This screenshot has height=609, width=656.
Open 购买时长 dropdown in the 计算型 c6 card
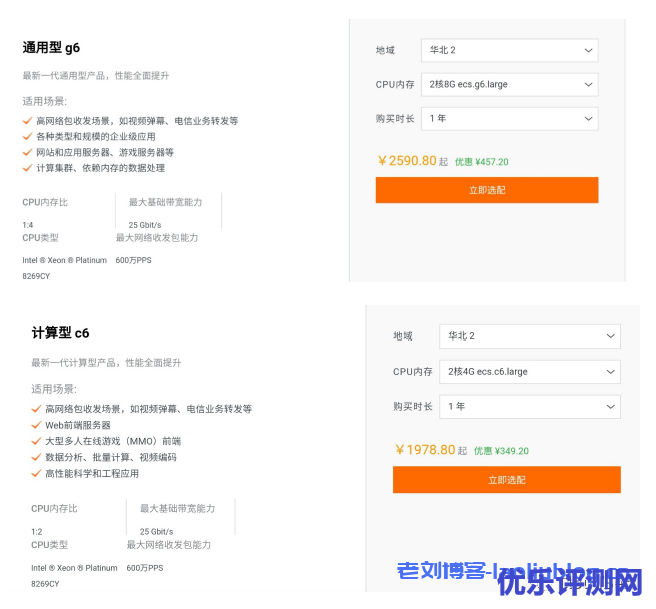tap(530, 406)
